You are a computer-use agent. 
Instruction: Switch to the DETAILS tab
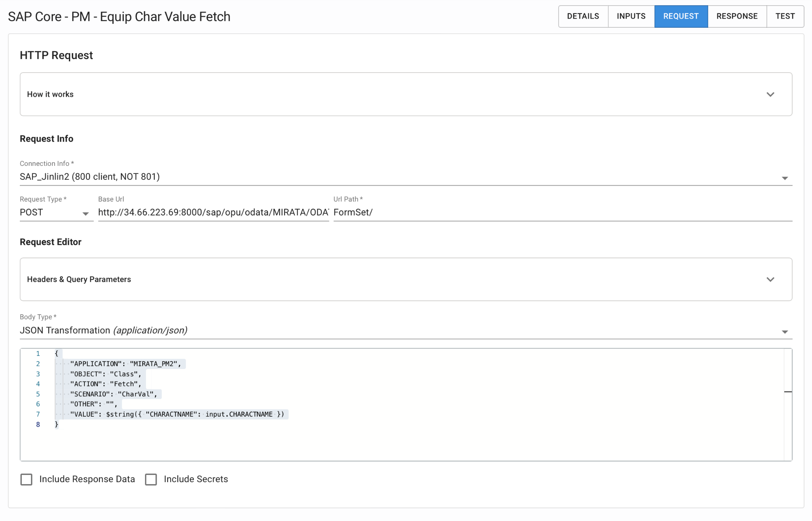click(583, 16)
